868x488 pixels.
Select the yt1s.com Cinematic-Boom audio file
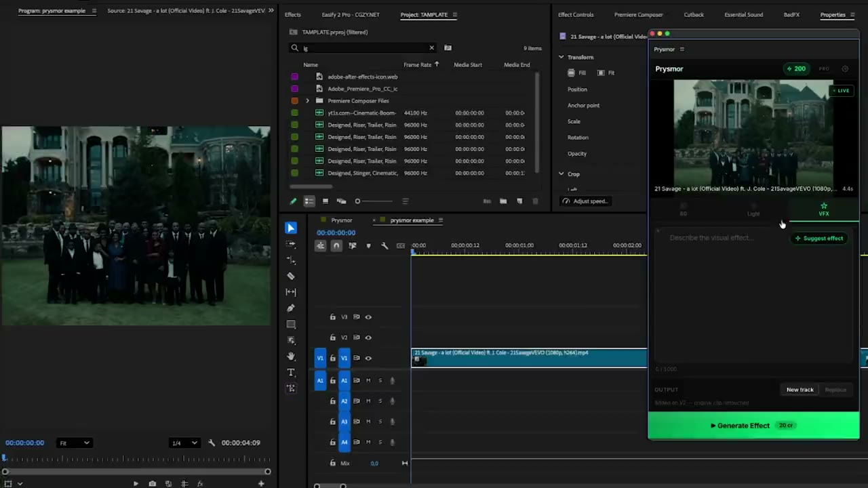point(361,113)
